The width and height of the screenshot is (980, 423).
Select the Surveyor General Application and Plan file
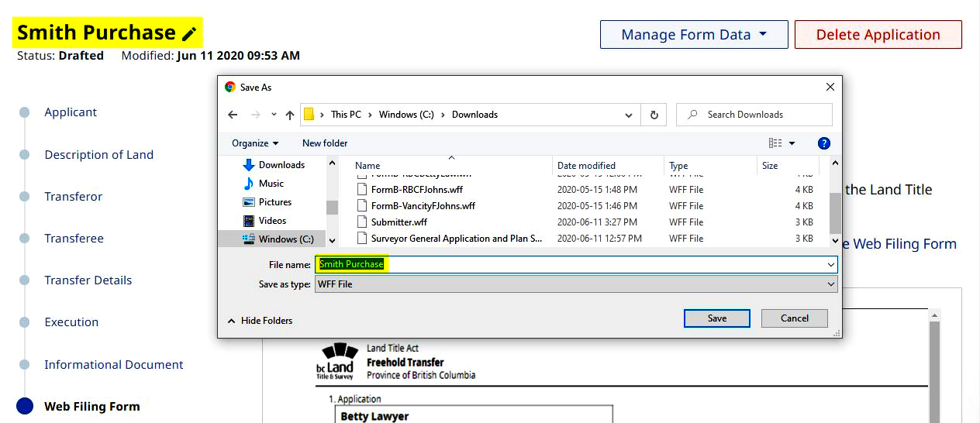pyautogui.click(x=457, y=239)
